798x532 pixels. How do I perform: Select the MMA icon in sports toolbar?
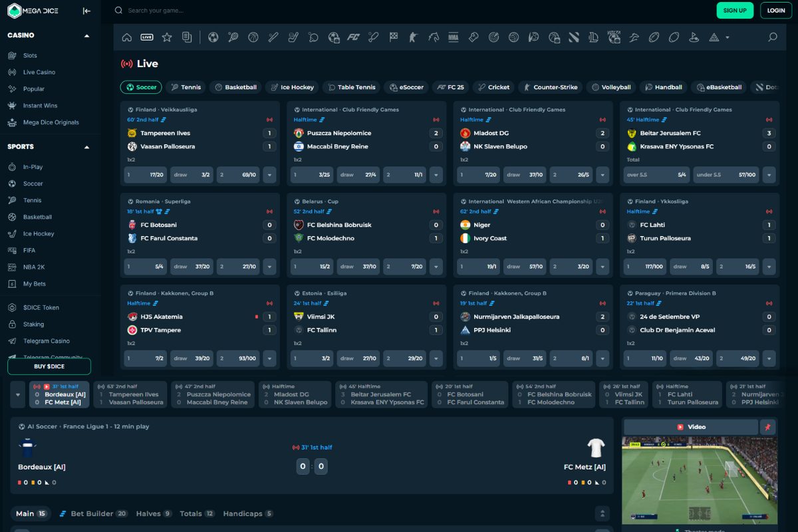point(454,37)
